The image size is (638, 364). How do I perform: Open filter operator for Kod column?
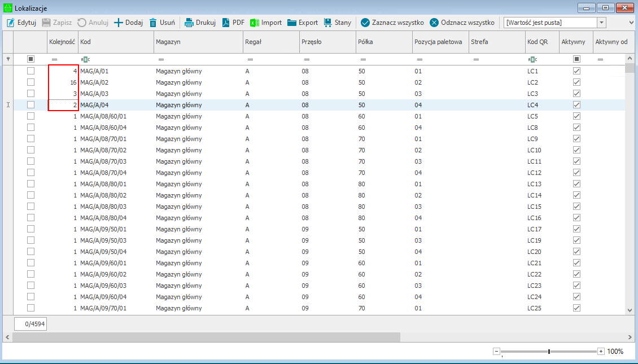(86, 59)
